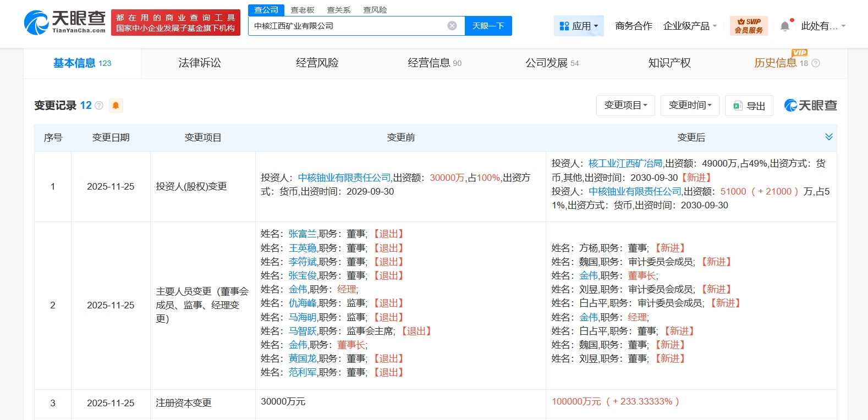Expand the 应用 menu
The height and width of the screenshot is (420, 868).
pyautogui.click(x=579, y=26)
